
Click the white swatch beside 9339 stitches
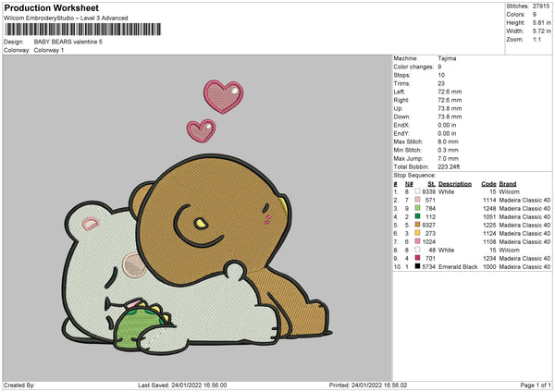pos(418,191)
